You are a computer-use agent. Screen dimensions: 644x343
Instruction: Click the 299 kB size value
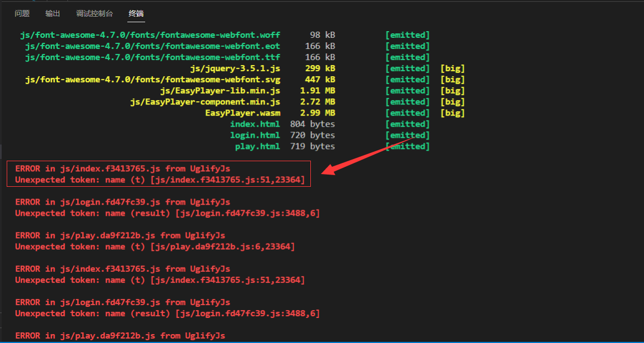(x=320, y=68)
